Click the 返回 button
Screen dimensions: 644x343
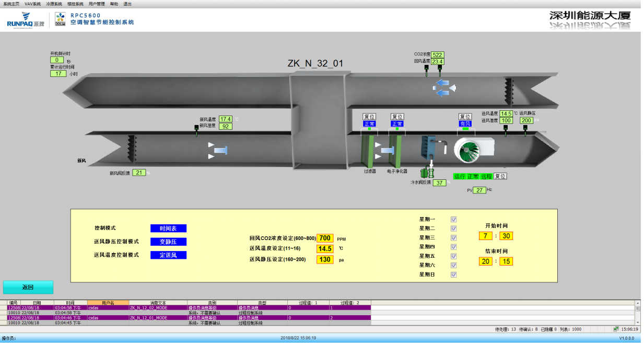click(28, 287)
